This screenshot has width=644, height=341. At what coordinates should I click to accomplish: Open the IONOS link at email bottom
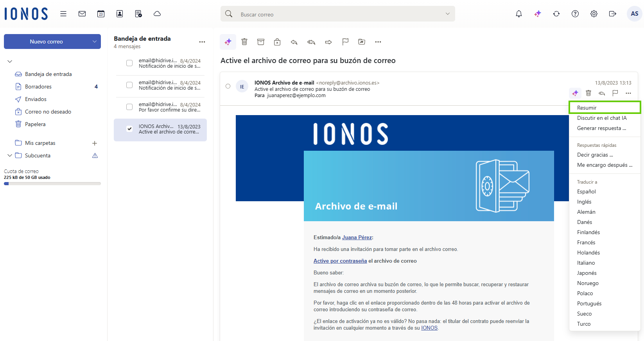click(x=429, y=328)
